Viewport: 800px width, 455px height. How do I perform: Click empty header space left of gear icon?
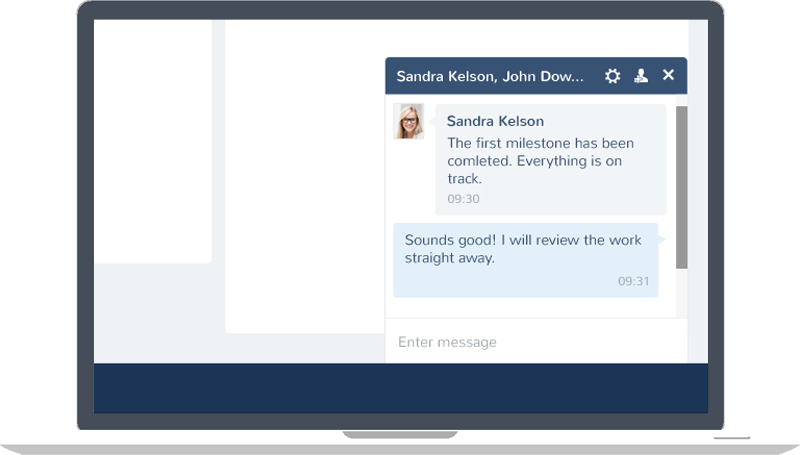coord(593,76)
